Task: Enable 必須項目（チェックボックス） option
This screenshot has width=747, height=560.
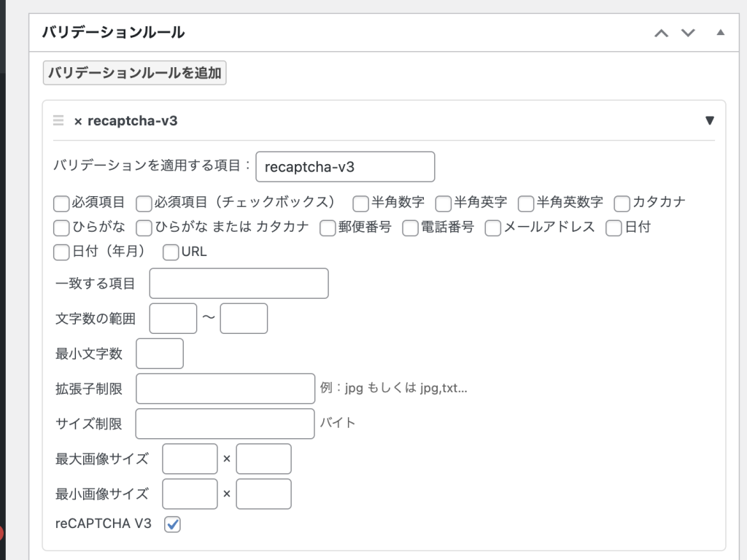Action: [x=144, y=203]
